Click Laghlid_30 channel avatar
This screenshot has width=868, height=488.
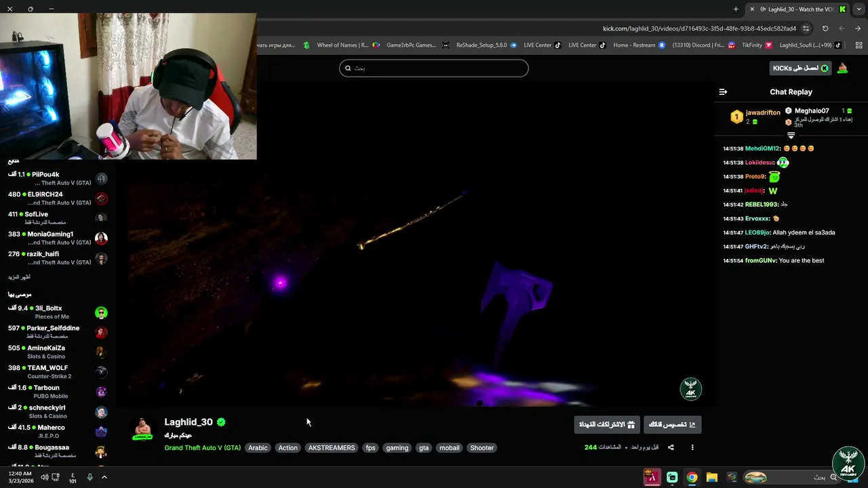pyautogui.click(x=142, y=428)
